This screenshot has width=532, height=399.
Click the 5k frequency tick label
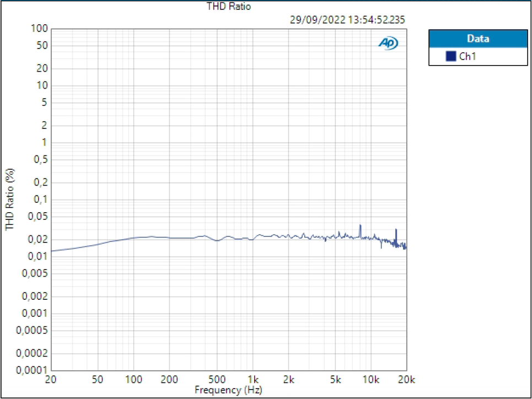(336, 379)
